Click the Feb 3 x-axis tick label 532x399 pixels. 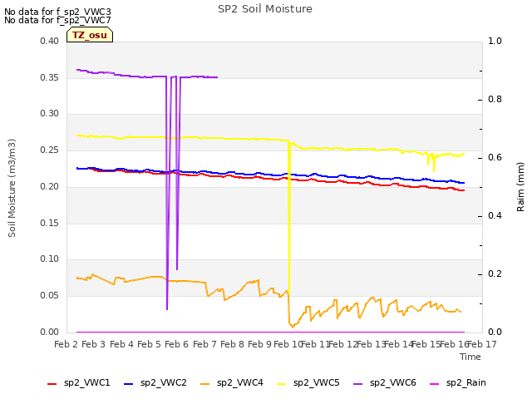click(x=94, y=344)
